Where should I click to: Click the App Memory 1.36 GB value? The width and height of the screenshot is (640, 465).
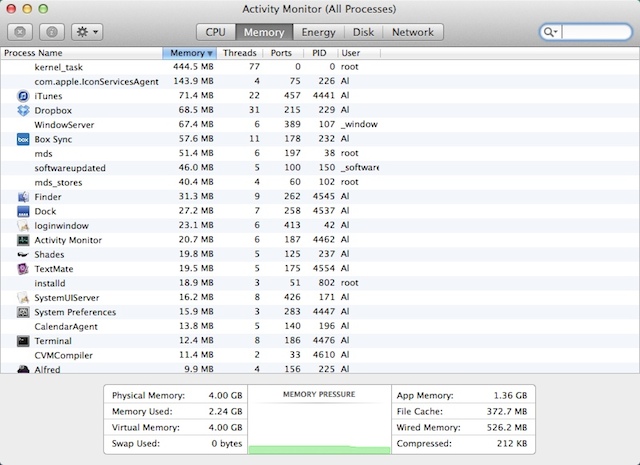pyautogui.click(x=510, y=395)
